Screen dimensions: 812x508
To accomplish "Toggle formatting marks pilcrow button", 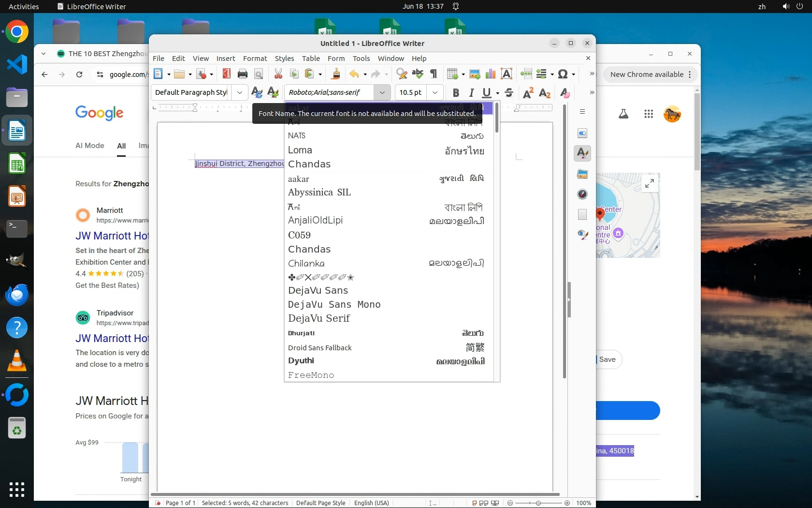I will tap(434, 74).
